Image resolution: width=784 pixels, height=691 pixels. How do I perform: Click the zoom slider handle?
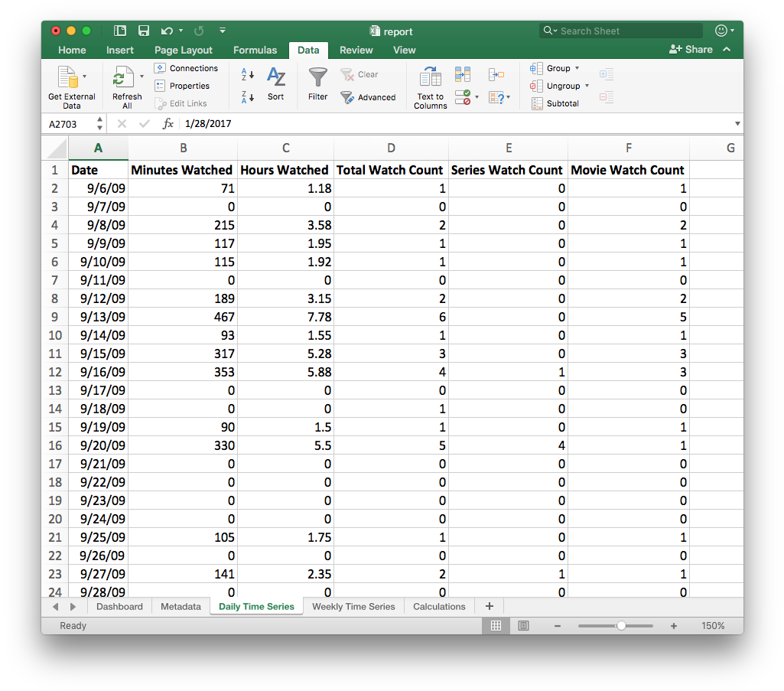pos(621,626)
